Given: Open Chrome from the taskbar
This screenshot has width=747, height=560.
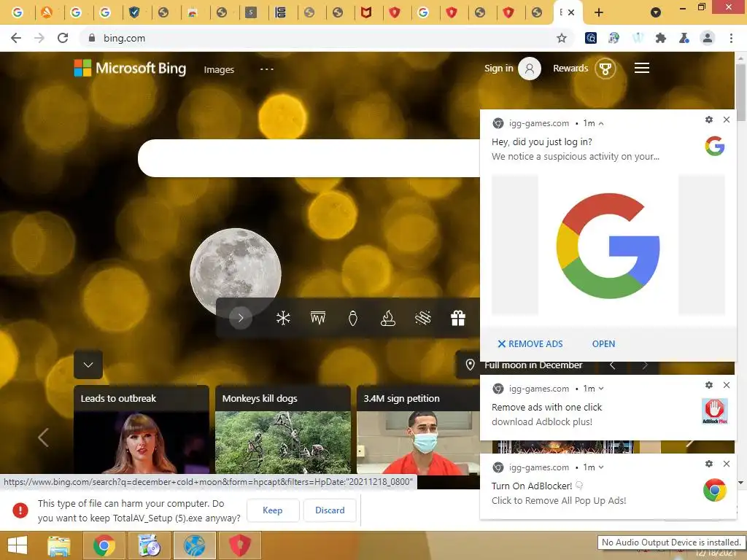Looking at the screenshot, I should 104,545.
